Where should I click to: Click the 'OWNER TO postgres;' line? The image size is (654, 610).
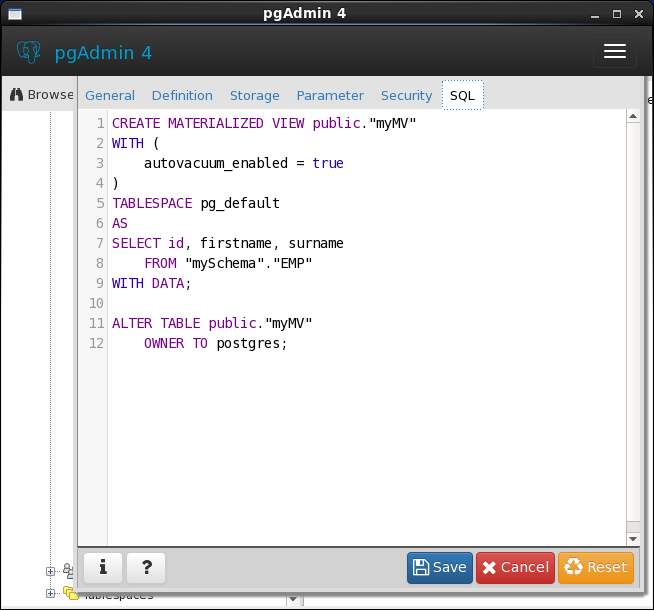[216, 344]
